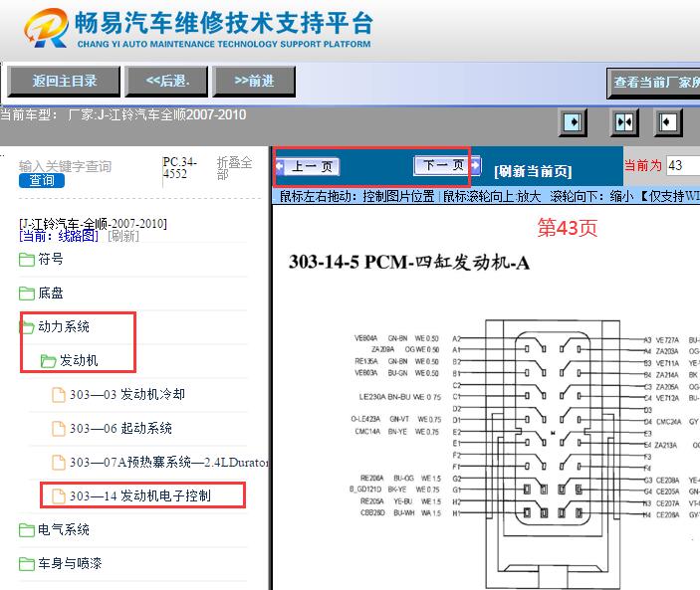
Task: Open 303—14 发动机电子控制 document
Action: point(140,495)
